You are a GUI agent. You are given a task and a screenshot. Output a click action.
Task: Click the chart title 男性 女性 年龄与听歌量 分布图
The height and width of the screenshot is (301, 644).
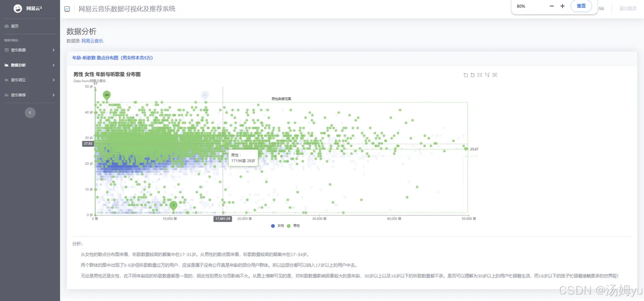pyautogui.click(x=107, y=74)
